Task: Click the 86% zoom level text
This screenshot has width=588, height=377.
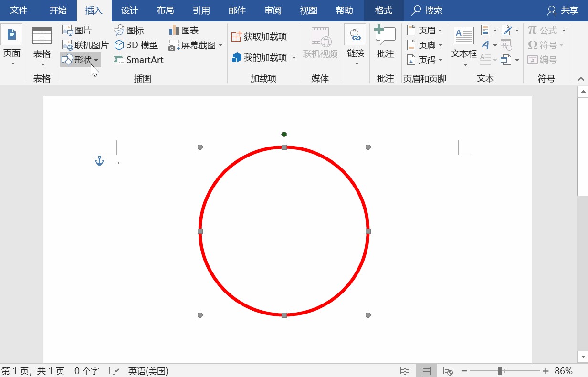Action: tap(563, 371)
